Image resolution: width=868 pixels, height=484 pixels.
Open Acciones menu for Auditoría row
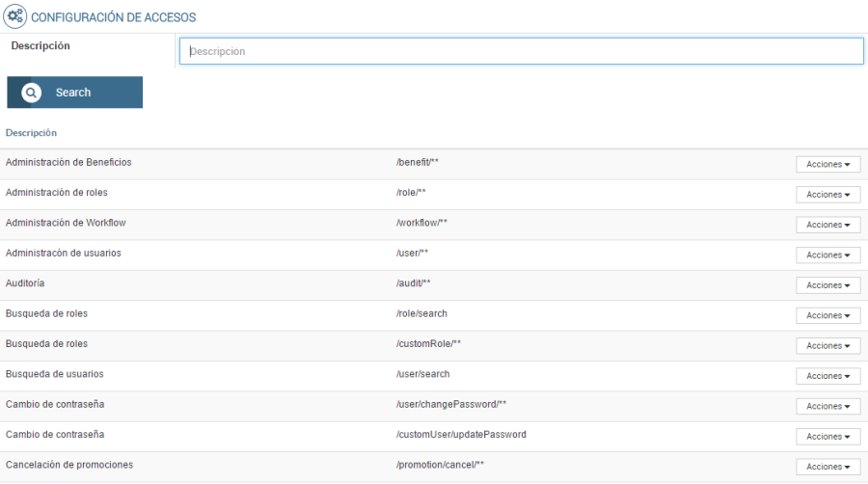click(827, 285)
